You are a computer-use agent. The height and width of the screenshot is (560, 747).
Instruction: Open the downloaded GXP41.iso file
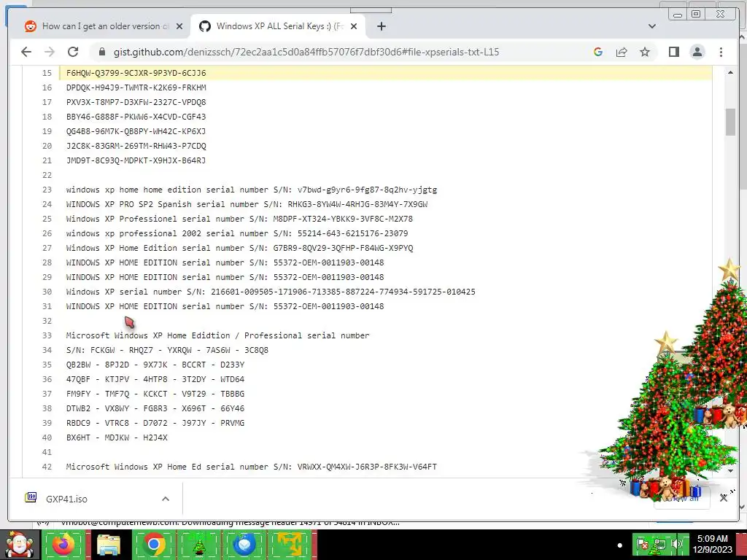[66, 499]
